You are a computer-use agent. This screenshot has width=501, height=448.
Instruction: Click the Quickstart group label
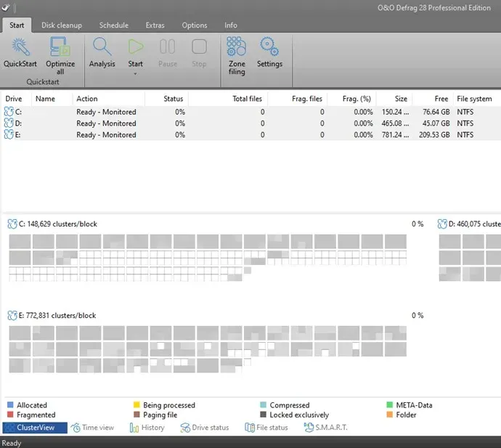point(43,82)
